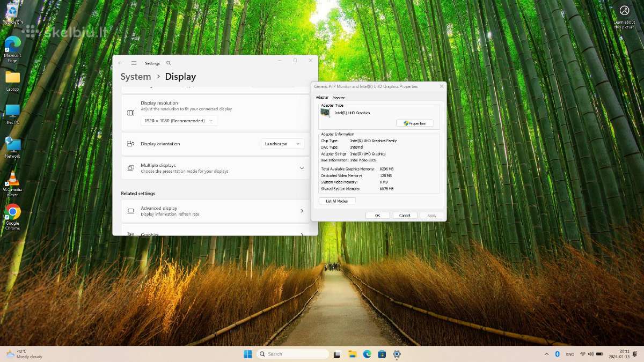Open the Windows Start menu
The width and height of the screenshot is (644, 362).
[247, 354]
